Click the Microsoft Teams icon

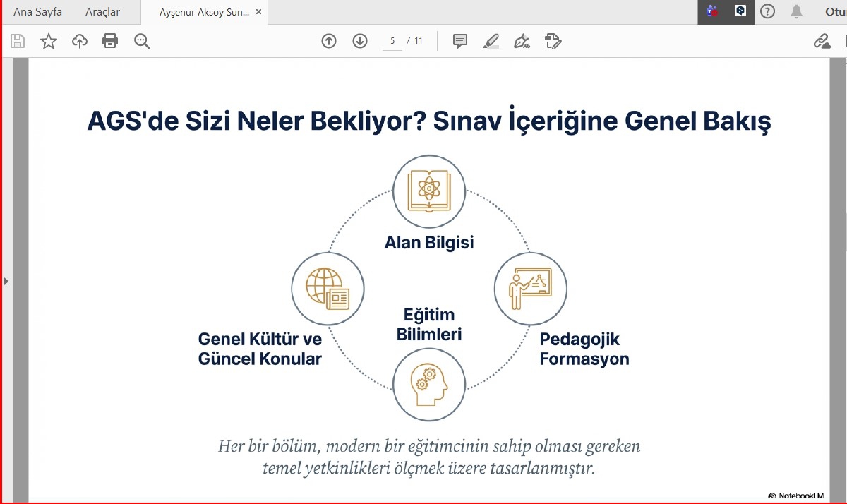[712, 11]
